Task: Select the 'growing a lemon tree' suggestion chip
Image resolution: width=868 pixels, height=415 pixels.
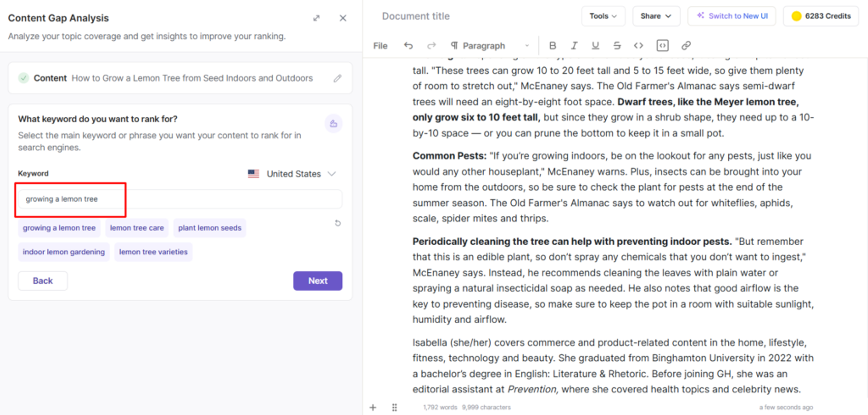Action: pos(59,228)
